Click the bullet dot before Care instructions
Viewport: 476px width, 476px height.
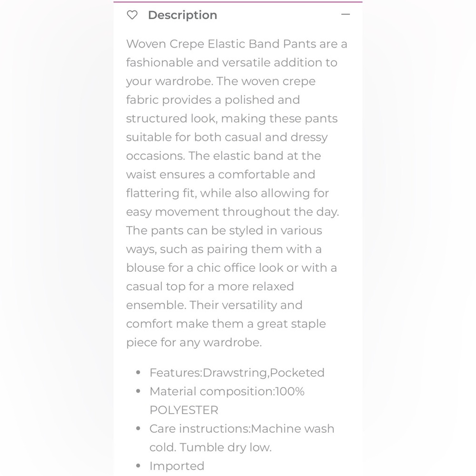point(139,428)
